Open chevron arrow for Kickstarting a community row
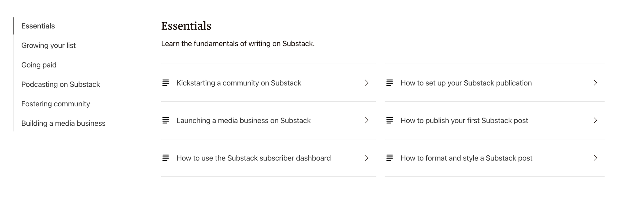This screenshot has width=644, height=222. [366, 83]
